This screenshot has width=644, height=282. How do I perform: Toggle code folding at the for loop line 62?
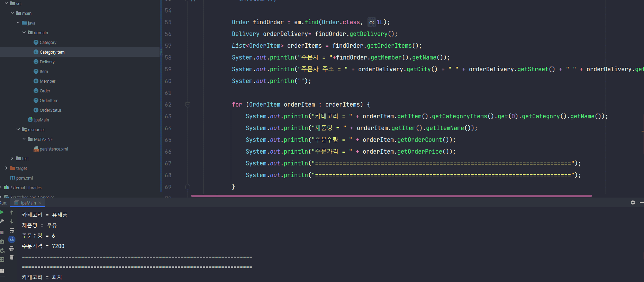click(188, 104)
